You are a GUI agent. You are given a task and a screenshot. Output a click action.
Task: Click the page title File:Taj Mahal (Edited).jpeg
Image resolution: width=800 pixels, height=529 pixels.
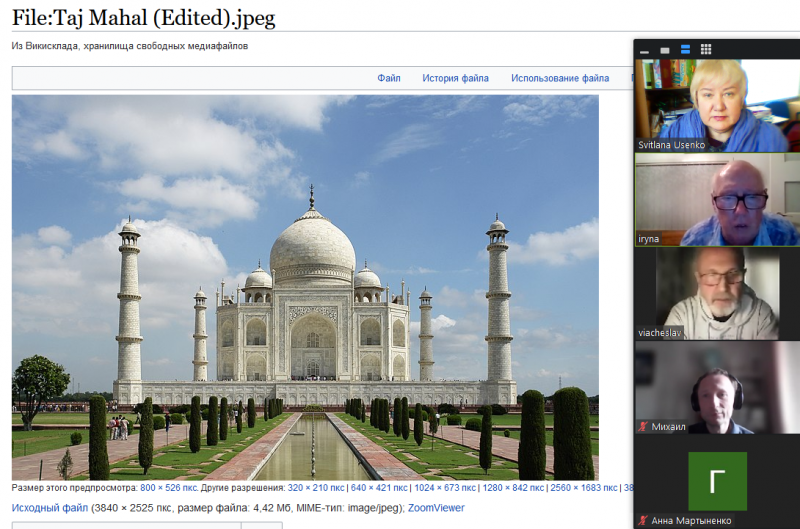point(143,18)
